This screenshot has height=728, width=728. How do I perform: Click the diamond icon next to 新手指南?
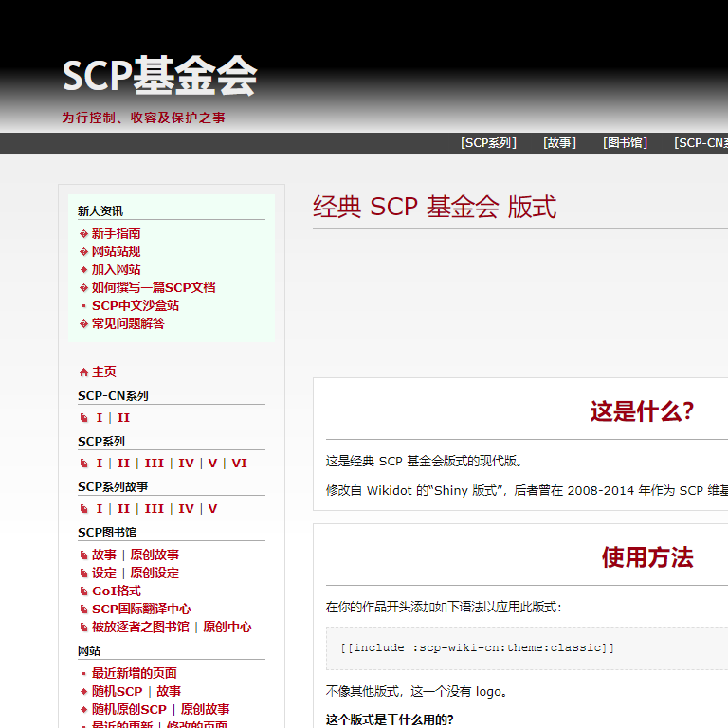point(83,234)
